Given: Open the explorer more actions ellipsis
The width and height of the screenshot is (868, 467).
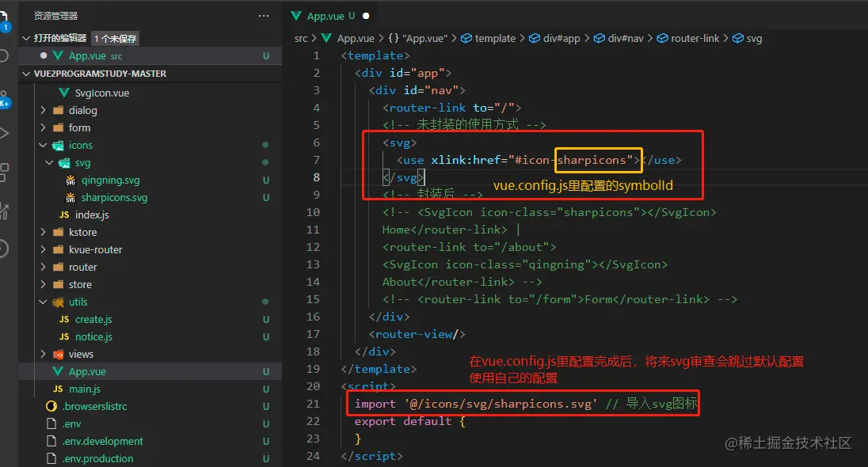Looking at the screenshot, I should (x=264, y=16).
